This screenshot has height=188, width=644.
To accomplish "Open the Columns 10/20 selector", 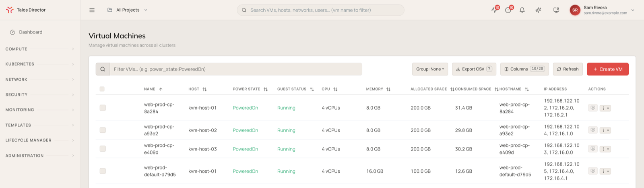I will (524, 69).
